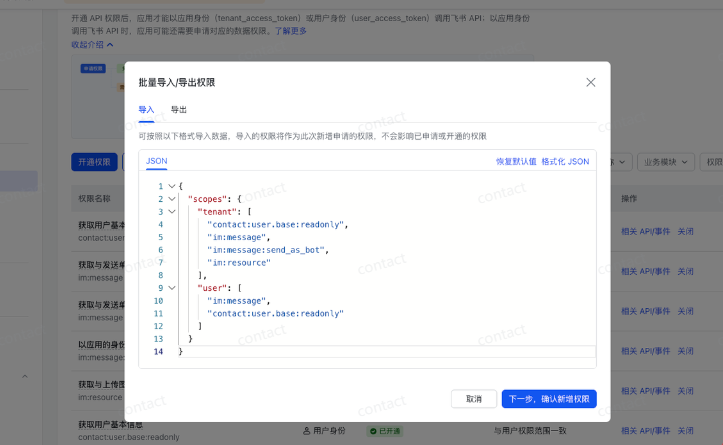
Task: Open the 了解更多 link
Action: point(290,31)
